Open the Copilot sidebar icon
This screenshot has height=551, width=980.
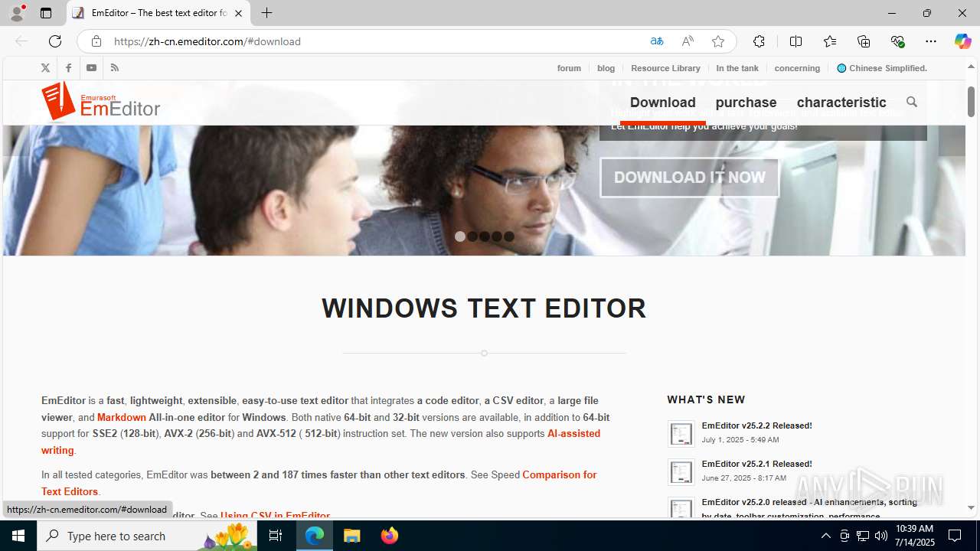[962, 41]
